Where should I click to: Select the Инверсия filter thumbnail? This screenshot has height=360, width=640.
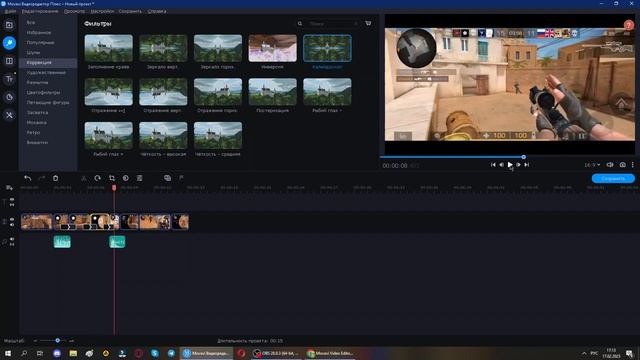[x=273, y=48]
